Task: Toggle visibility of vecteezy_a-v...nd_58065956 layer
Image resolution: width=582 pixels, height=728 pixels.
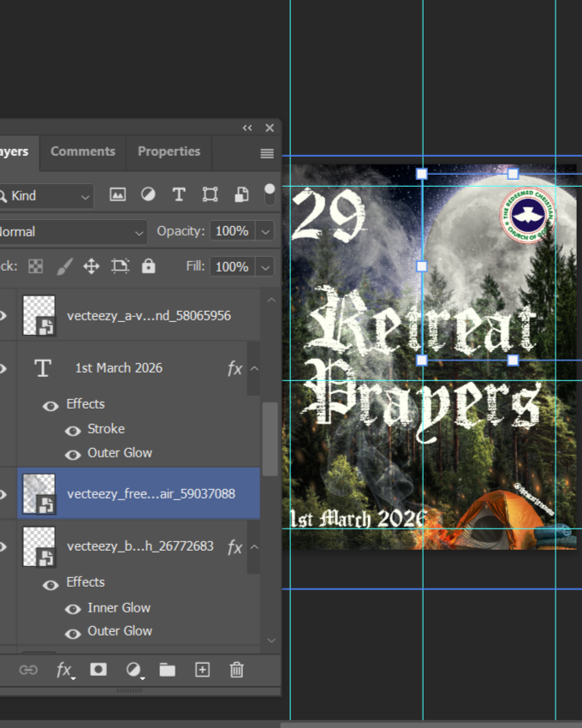Action: pos(3,316)
